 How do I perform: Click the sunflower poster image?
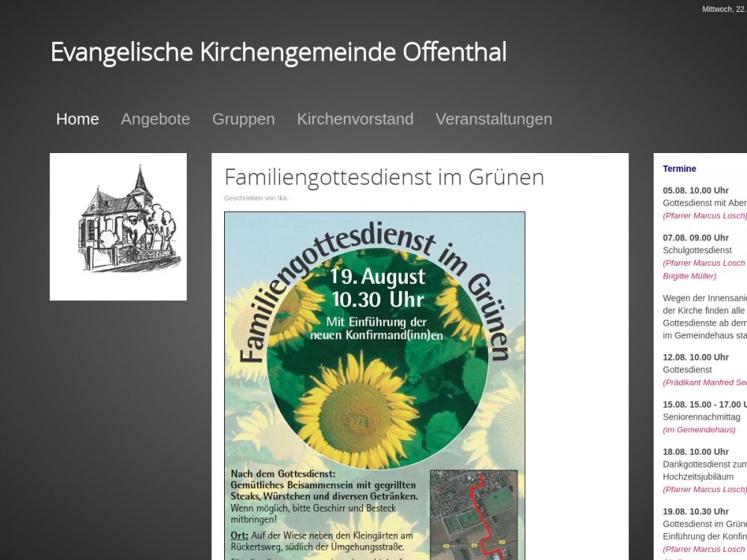point(374,336)
